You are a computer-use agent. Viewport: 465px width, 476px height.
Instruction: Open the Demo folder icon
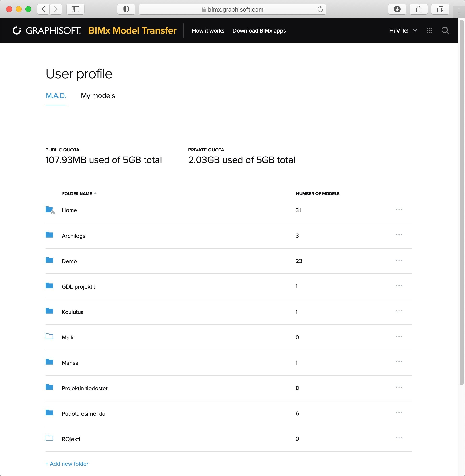(x=49, y=260)
